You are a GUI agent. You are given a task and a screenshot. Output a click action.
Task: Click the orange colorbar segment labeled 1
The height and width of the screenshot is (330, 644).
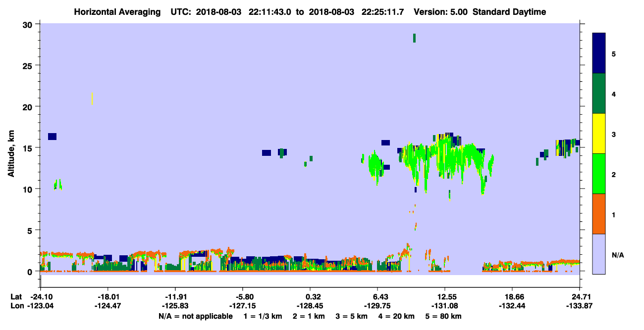tap(599, 214)
